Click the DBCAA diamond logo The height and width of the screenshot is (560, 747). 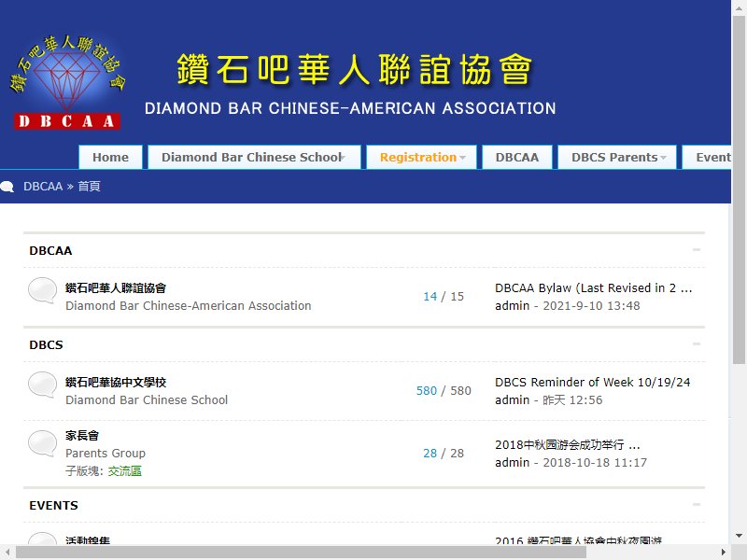click(66, 81)
